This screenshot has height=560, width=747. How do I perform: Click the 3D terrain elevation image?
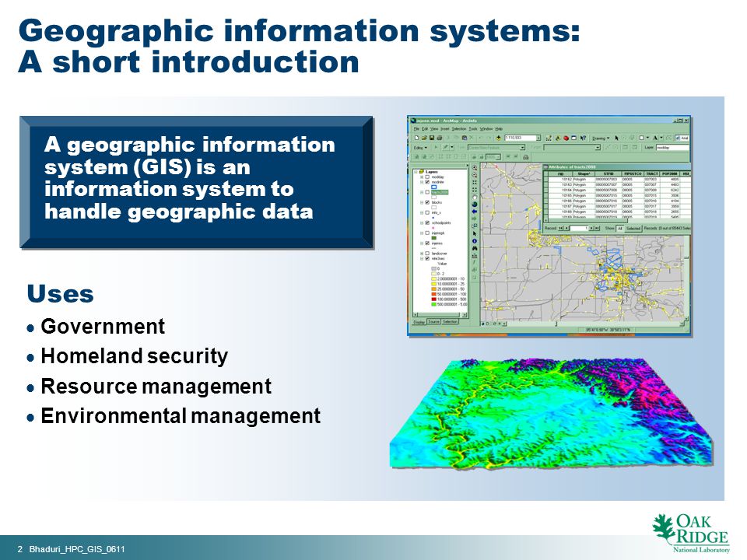pos(552,413)
